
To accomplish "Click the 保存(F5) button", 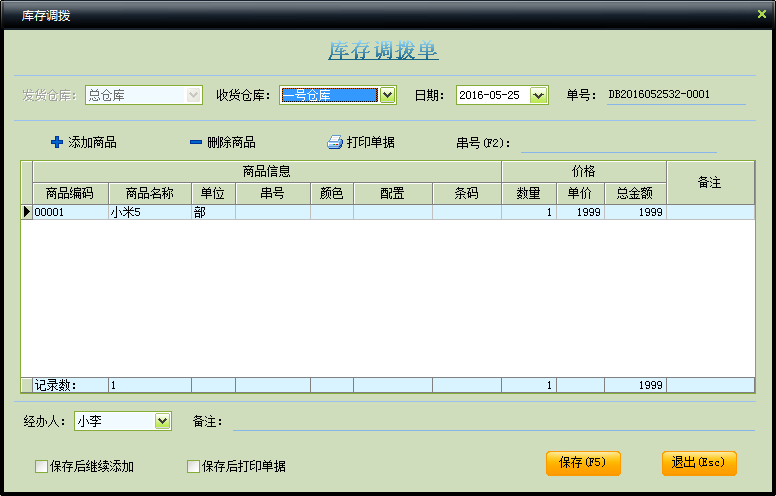I will pos(583,463).
